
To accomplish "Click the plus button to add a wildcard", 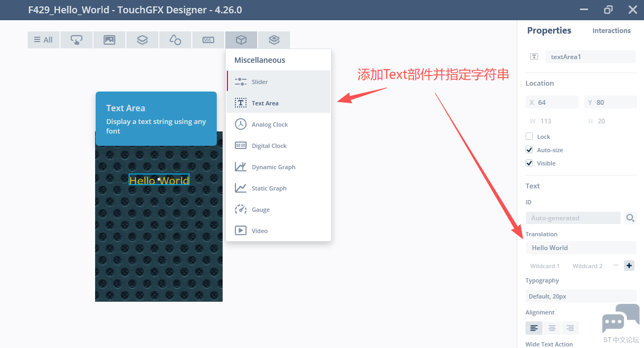I will point(629,266).
